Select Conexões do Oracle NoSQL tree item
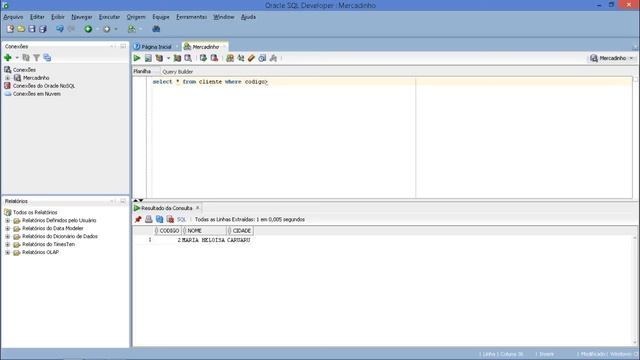Image resolution: width=640 pixels, height=360 pixels. (x=44, y=86)
